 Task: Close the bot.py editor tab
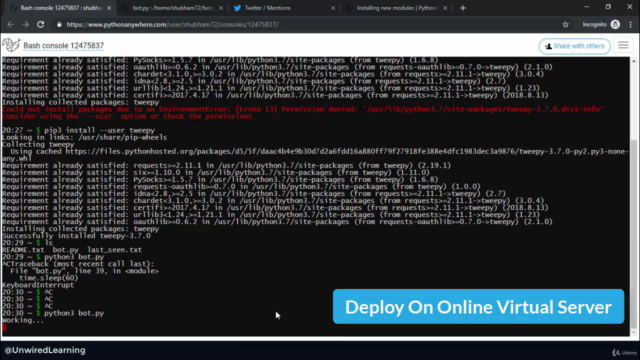click(x=221, y=8)
